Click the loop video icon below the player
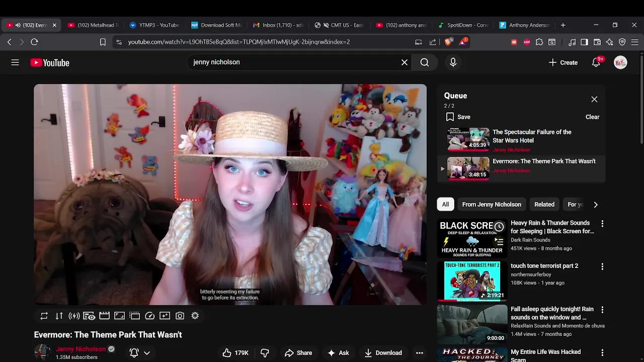The width and height of the screenshot is (644, 362). tap(44, 316)
